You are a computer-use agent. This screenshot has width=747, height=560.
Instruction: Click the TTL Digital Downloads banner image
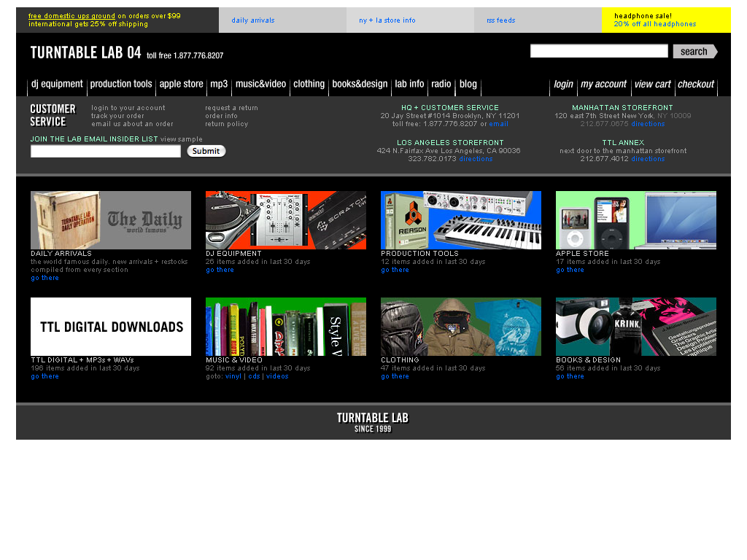tap(111, 327)
